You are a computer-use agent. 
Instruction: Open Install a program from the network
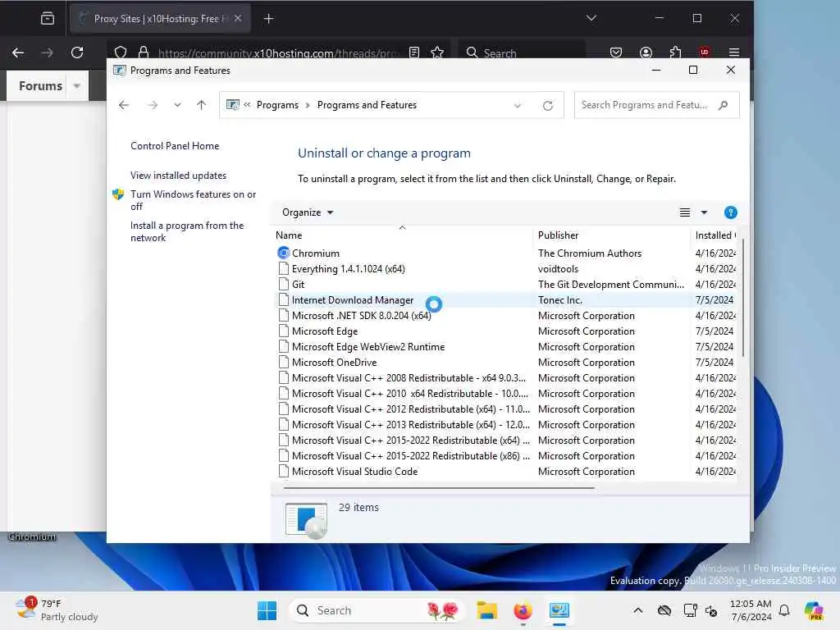click(187, 231)
